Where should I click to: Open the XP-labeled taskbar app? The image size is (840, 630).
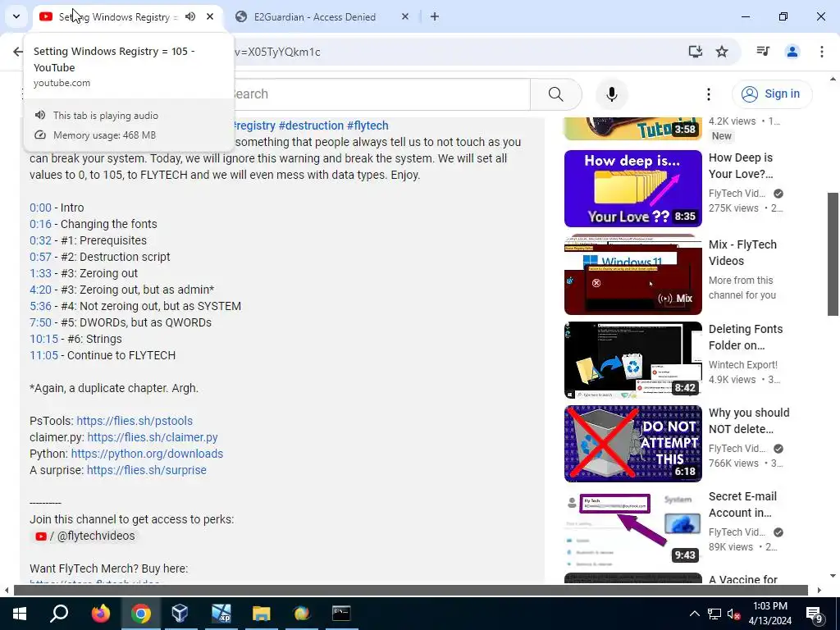point(221,614)
